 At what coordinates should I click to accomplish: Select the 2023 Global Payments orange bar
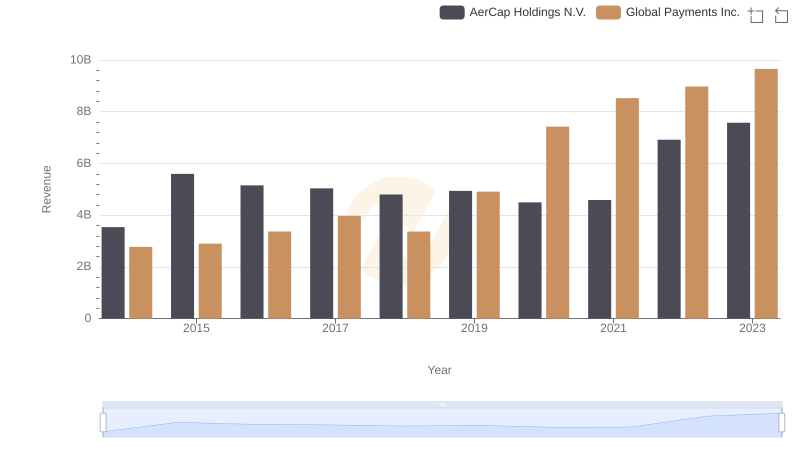click(x=766, y=194)
